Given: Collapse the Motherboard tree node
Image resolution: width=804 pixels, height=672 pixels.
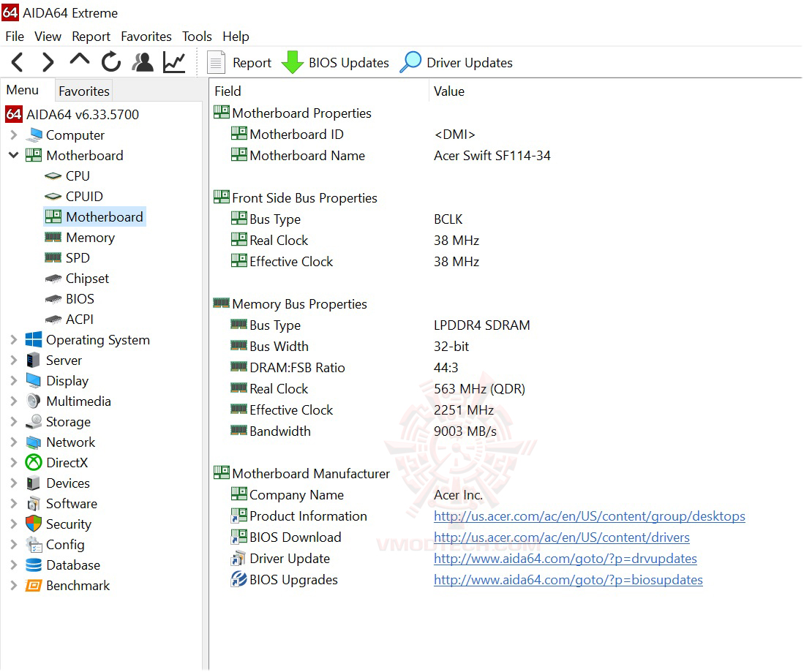Looking at the screenshot, I should tap(14, 155).
